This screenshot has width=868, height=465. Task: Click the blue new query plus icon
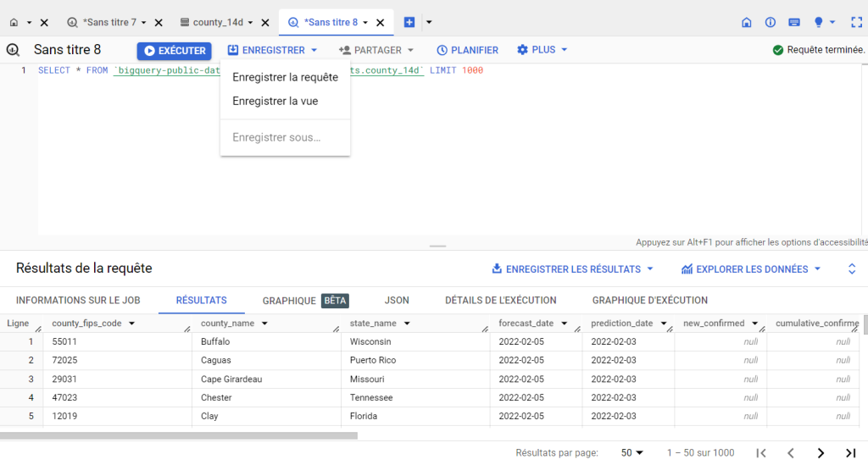(x=409, y=22)
